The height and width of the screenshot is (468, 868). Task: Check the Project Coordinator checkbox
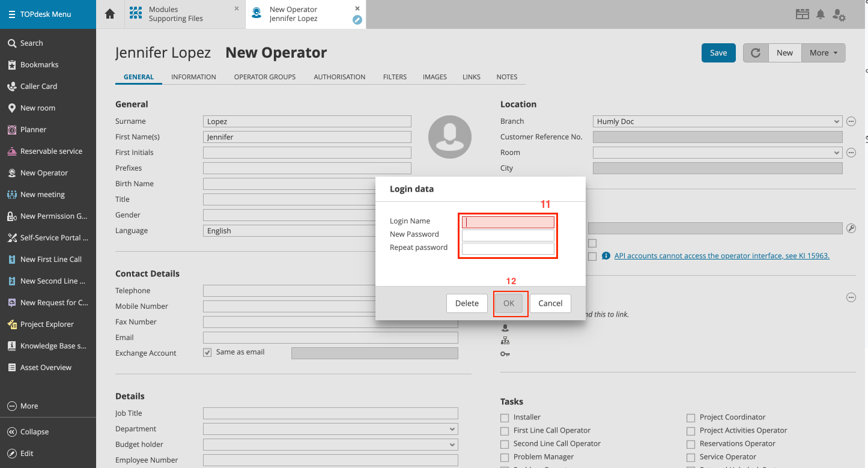691,418
